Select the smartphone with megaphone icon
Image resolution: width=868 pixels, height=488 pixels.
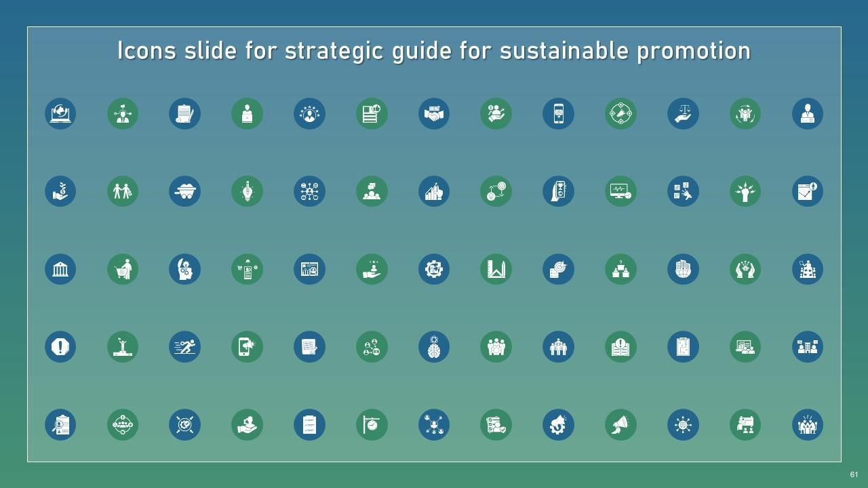click(x=247, y=347)
